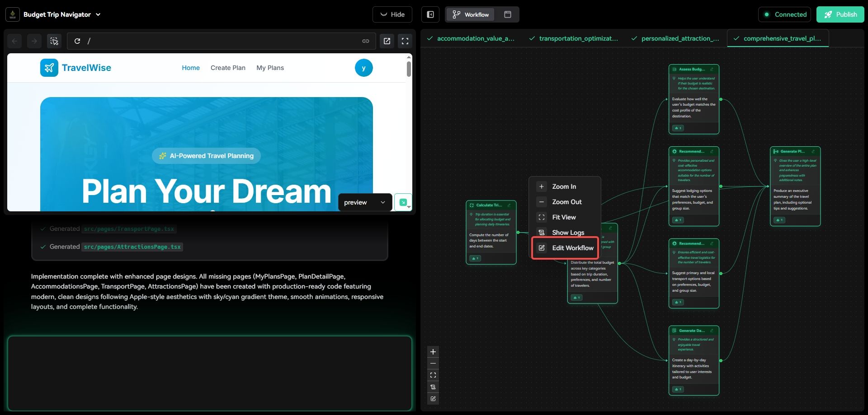Copy the preview link icon
The image size is (868, 415).
click(x=365, y=41)
